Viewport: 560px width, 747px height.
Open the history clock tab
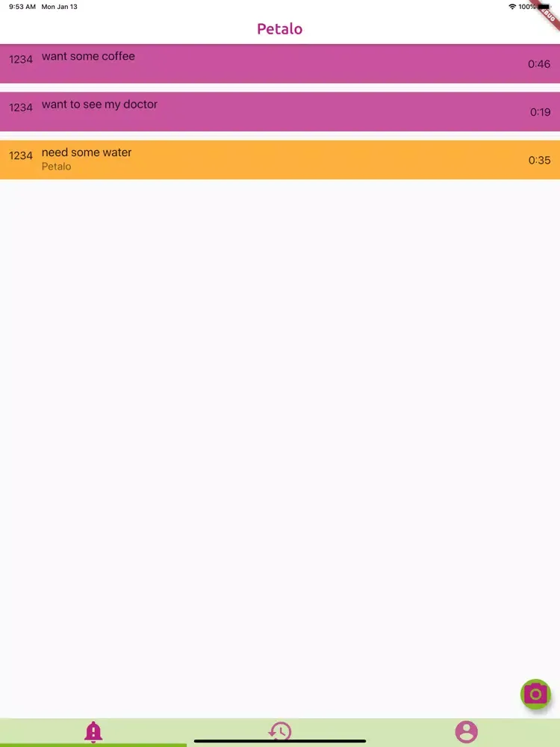click(280, 731)
